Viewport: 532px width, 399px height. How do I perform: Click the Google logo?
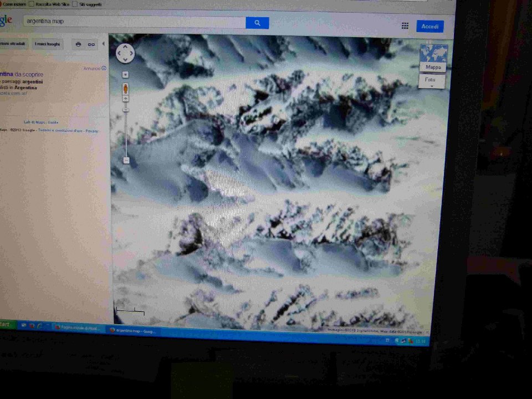[x=6, y=21]
